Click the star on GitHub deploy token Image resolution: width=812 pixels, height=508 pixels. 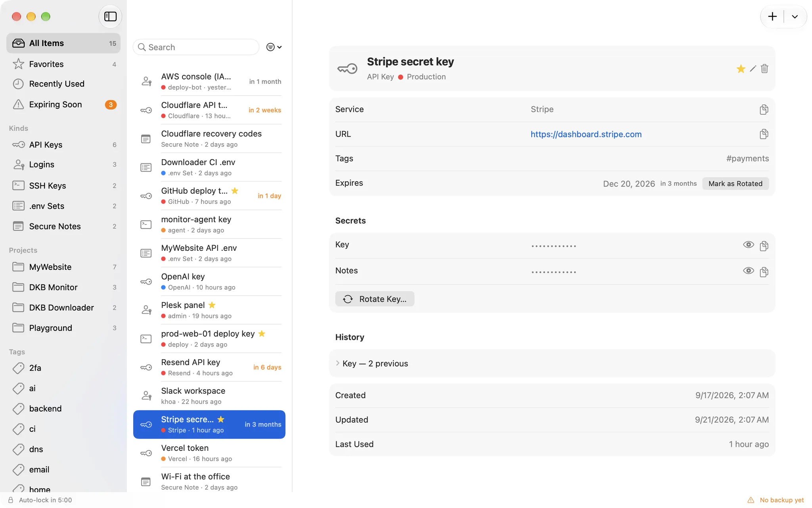(x=235, y=190)
